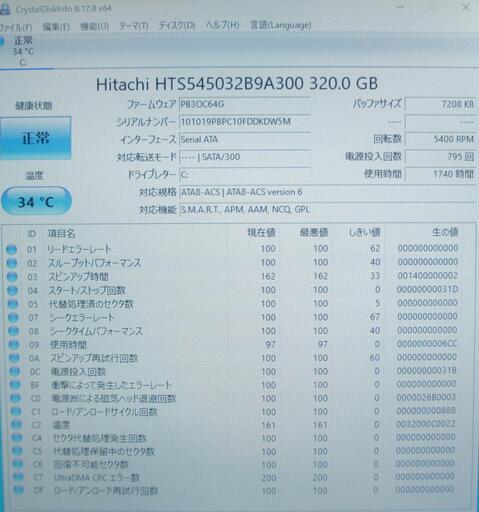Viewport: 479px width, 512px height.
Task: Select the raw value 003200000022 for 温度
Action: [x=426, y=424]
